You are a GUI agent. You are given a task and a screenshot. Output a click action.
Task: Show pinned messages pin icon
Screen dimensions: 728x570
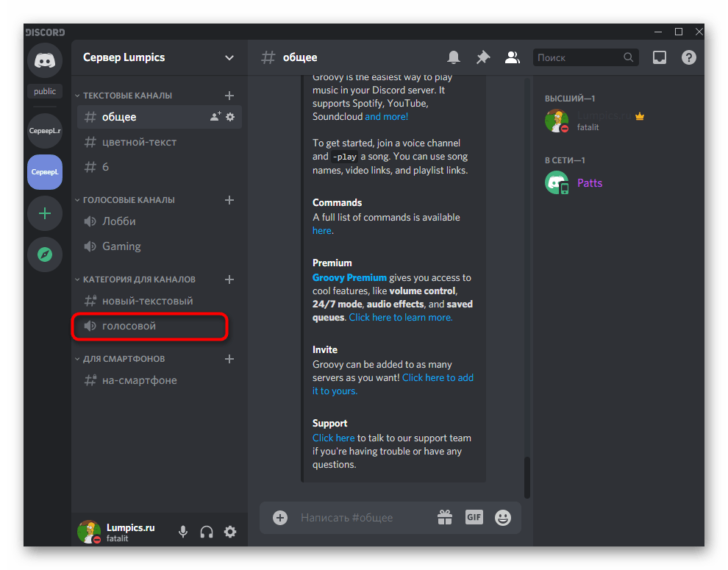(483, 57)
